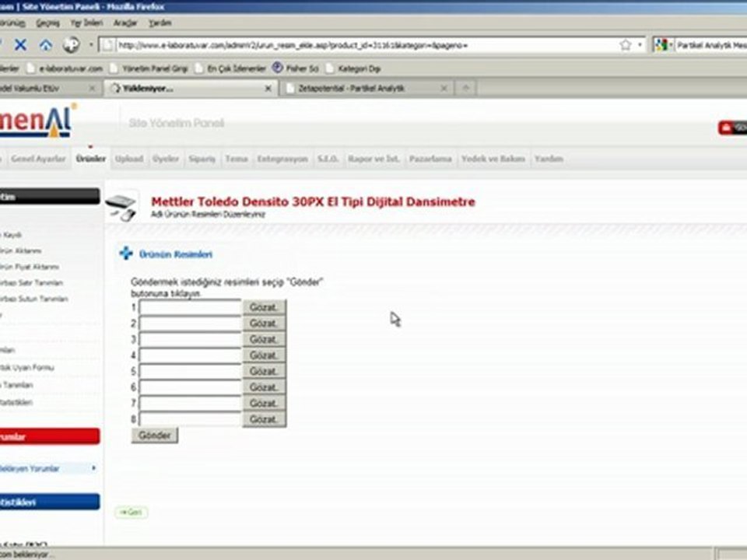Open the Ürünler panel tab

[x=90, y=159]
